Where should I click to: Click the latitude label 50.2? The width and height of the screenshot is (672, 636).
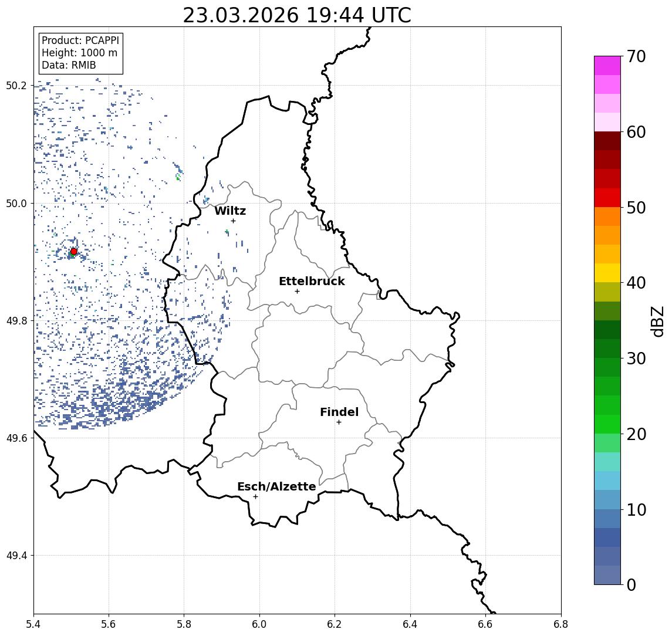[16, 85]
